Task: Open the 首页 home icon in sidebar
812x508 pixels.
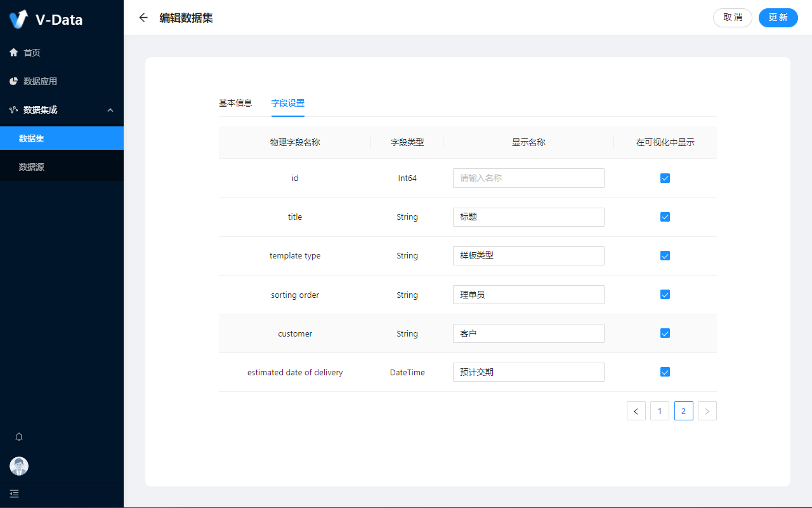Action: [13, 53]
